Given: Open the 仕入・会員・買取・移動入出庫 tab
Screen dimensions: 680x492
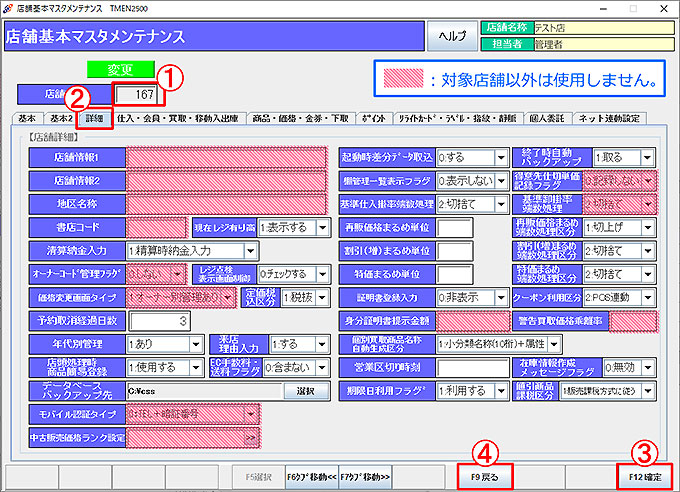Looking at the screenshot, I should pyautogui.click(x=178, y=118).
